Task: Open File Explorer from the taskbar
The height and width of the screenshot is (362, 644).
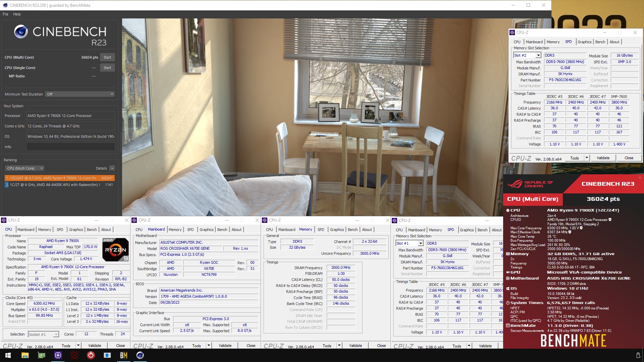Action: pos(25,355)
